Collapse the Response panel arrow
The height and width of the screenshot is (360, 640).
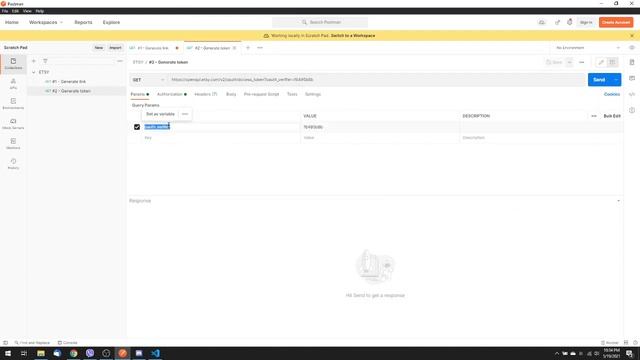(x=618, y=201)
